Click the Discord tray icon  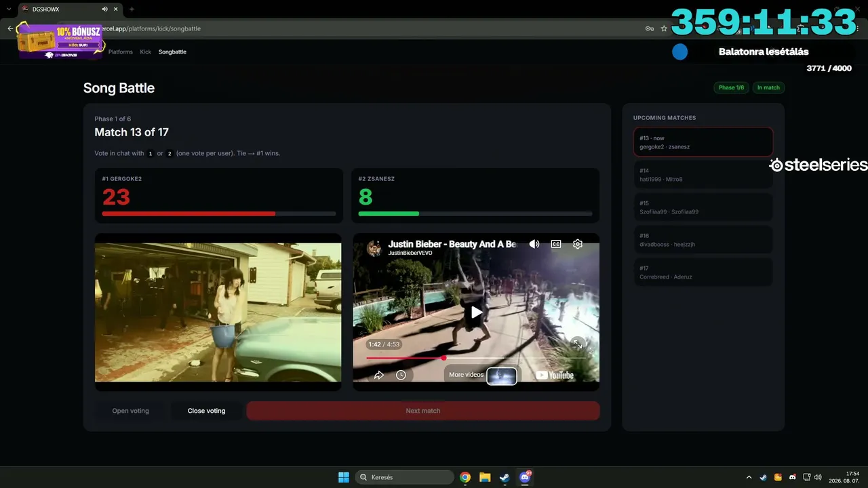click(x=792, y=477)
